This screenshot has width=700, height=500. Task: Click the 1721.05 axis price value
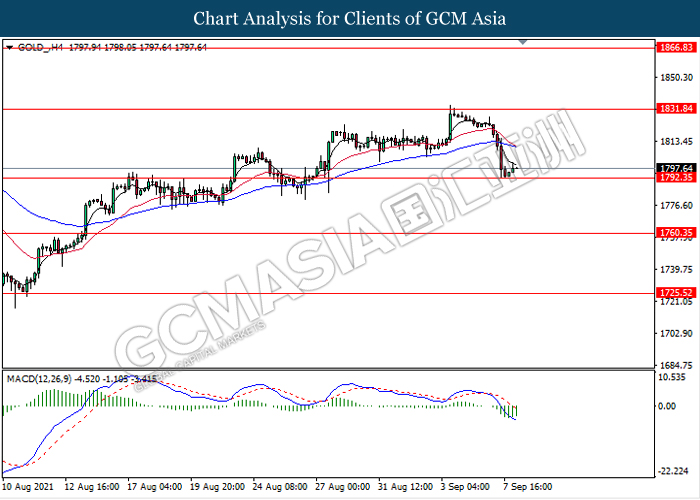(677, 302)
